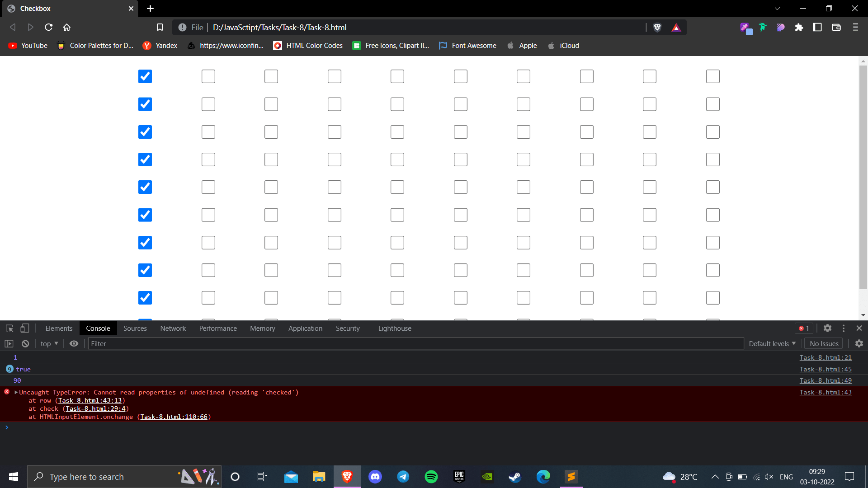Open the Task-8.html:43 error link
868x488 pixels.
point(825,392)
